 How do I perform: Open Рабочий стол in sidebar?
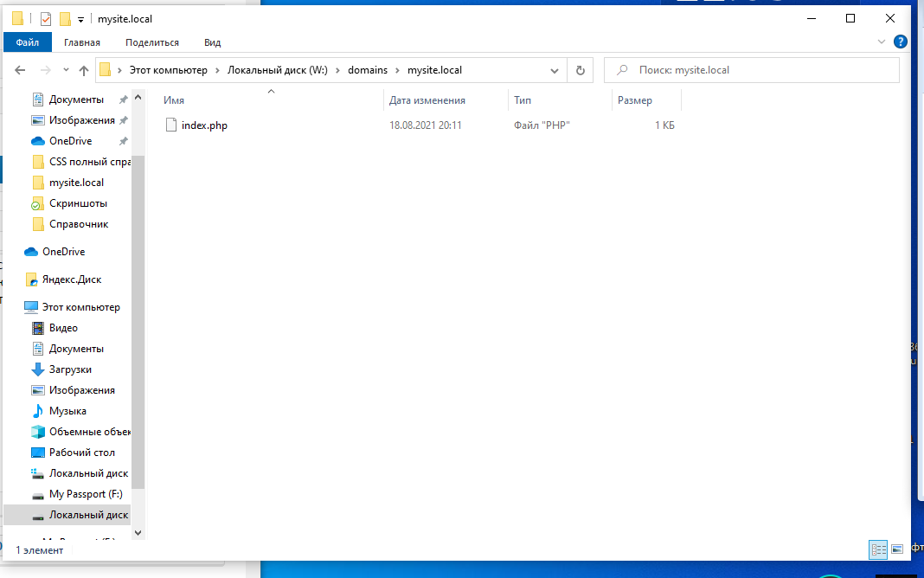pos(82,453)
